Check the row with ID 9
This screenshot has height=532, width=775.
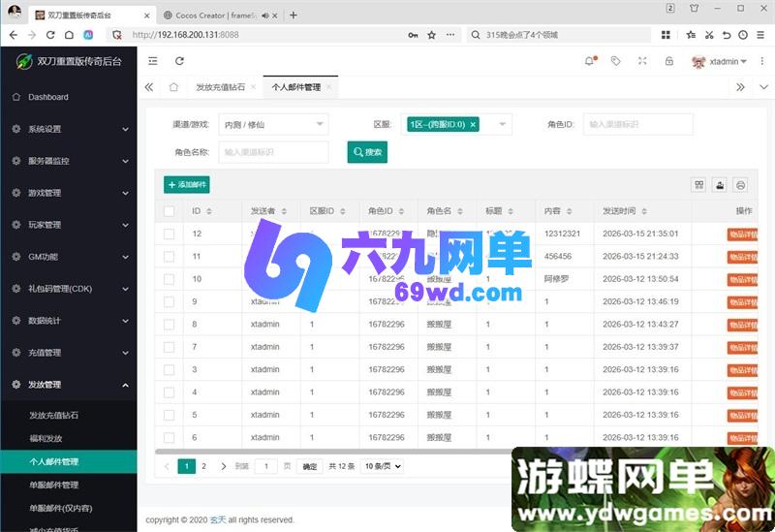pyautogui.click(x=169, y=301)
